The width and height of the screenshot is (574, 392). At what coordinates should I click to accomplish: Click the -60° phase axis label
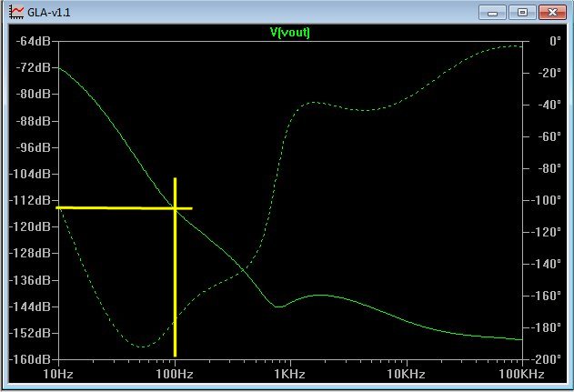(549, 137)
